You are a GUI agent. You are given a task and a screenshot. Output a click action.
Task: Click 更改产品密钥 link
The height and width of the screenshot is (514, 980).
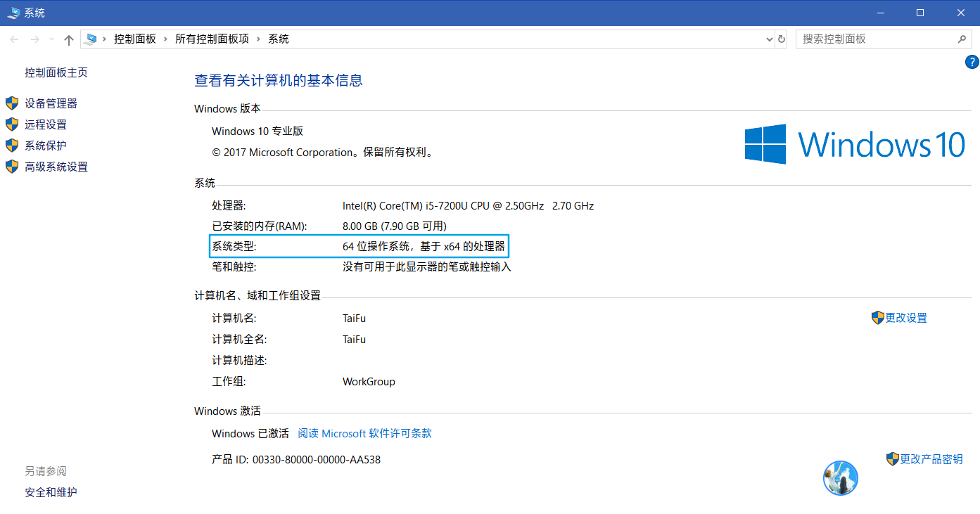point(931,459)
